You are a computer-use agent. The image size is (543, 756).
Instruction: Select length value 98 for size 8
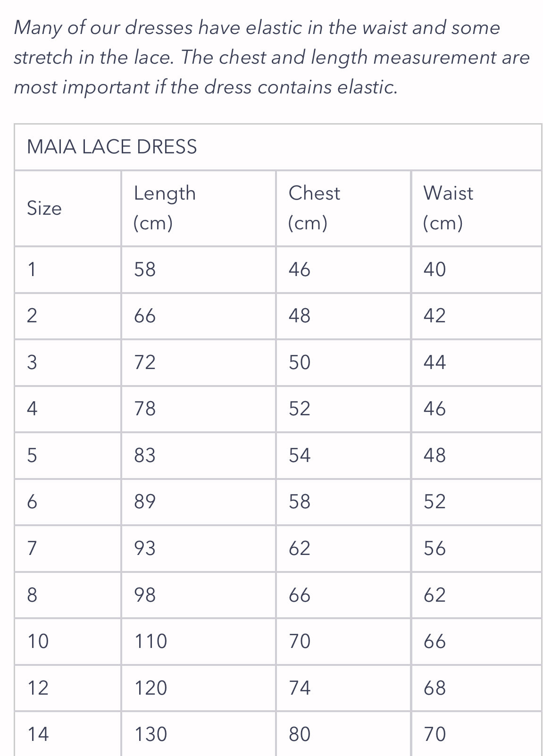145,595
